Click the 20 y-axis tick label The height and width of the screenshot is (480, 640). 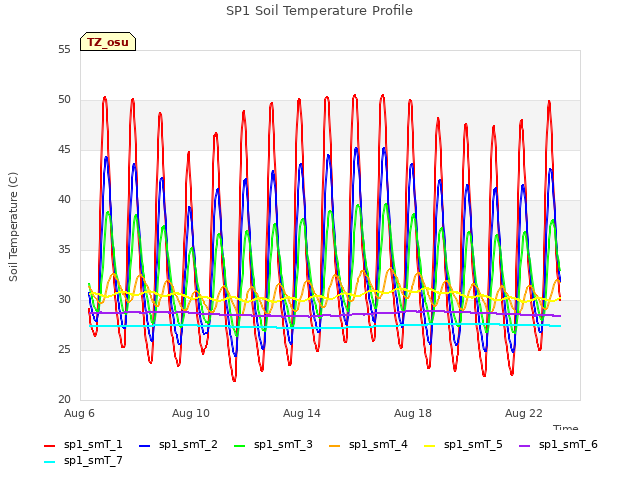[64, 400]
